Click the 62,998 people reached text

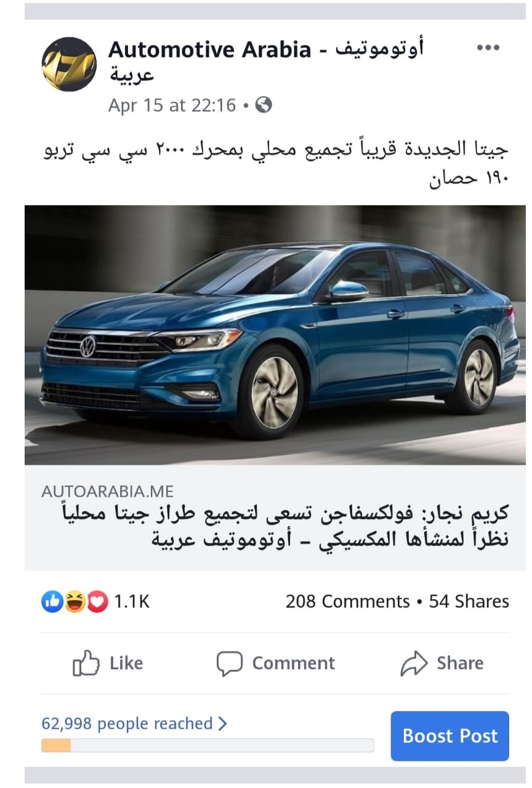[127, 724]
